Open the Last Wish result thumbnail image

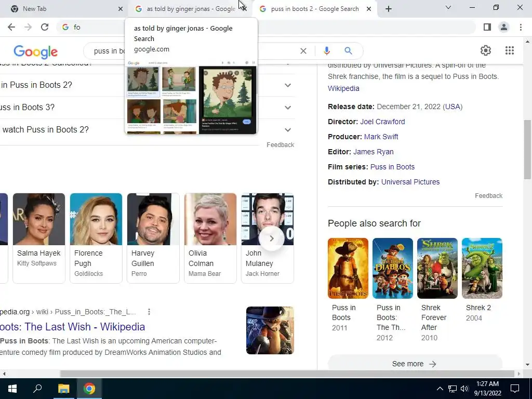pos(270,330)
